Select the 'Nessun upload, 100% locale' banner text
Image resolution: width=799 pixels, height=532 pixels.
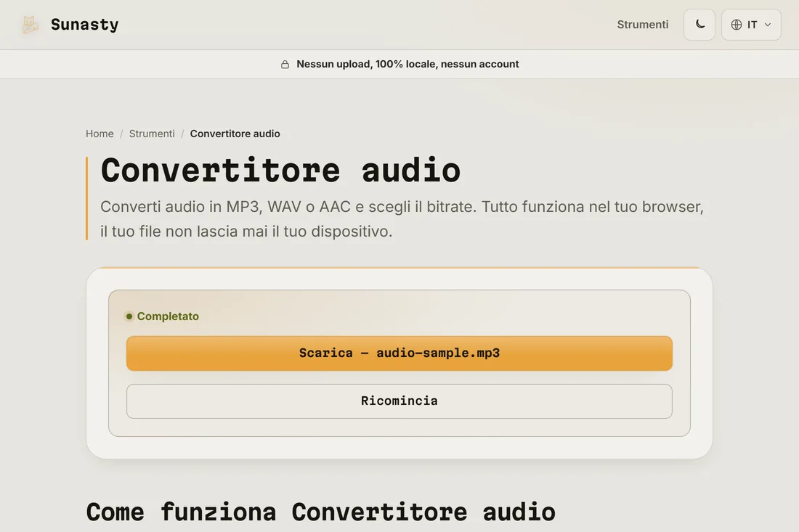tap(407, 64)
